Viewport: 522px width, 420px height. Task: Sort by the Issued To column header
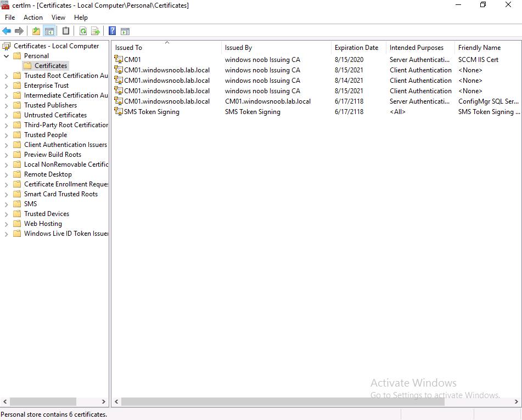click(x=166, y=48)
